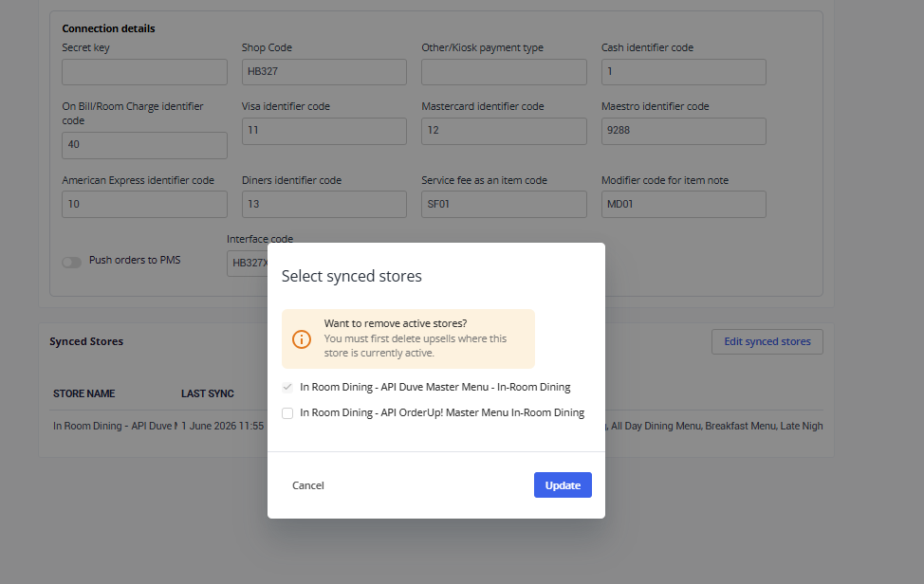Viewport: 924px width, 584px height.
Task: Open Edit synced stores
Action: [x=767, y=341]
